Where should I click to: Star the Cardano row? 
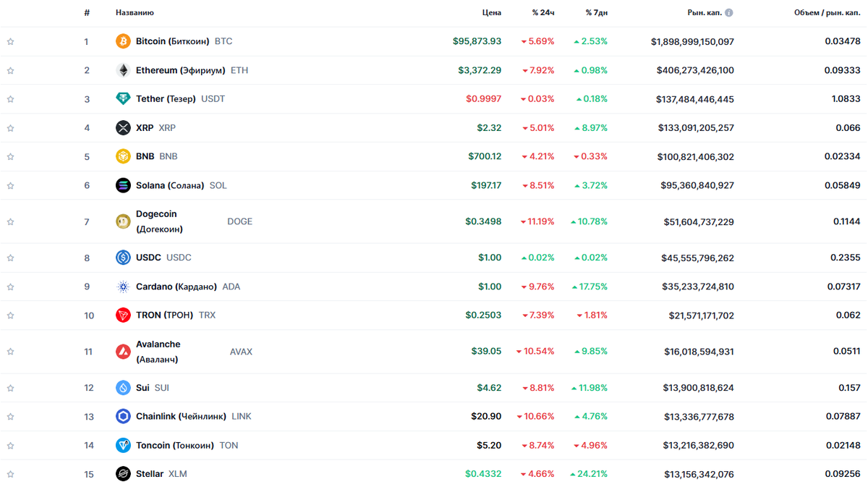click(x=11, y=287)
